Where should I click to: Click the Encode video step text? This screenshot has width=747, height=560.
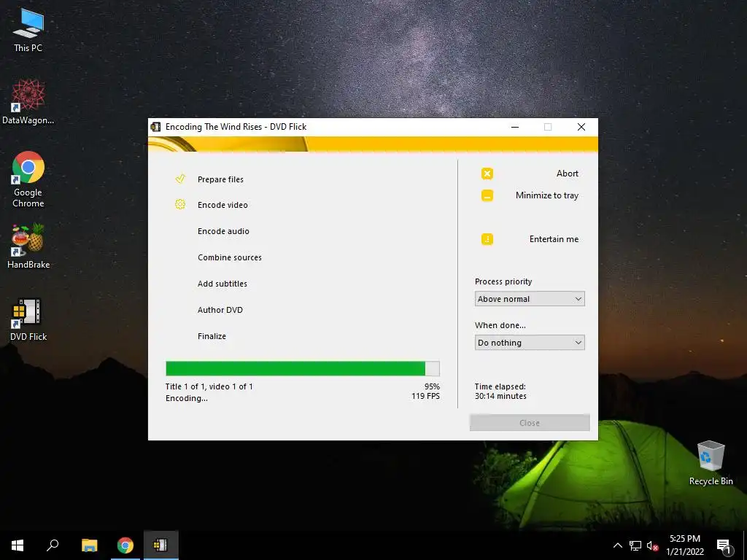pos(222,205)
